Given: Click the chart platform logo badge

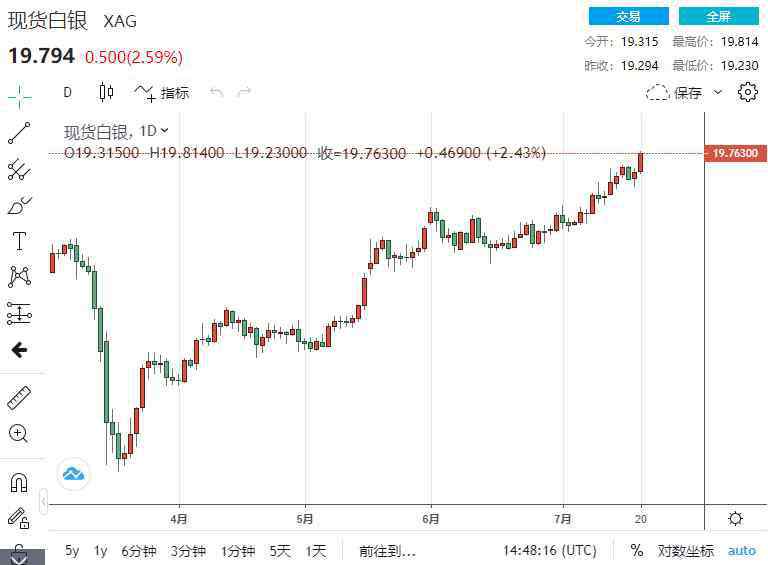Looking at the screenshot, I should coord(73,474).
